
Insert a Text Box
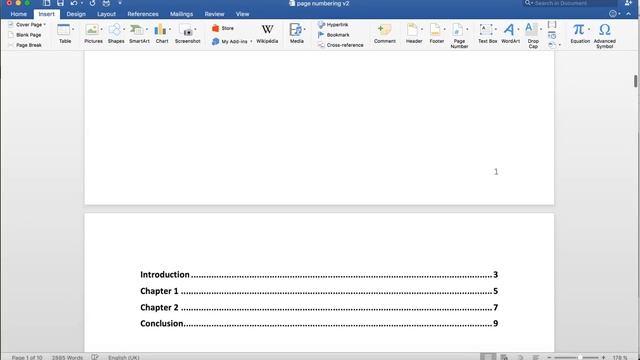pos(487,33)
